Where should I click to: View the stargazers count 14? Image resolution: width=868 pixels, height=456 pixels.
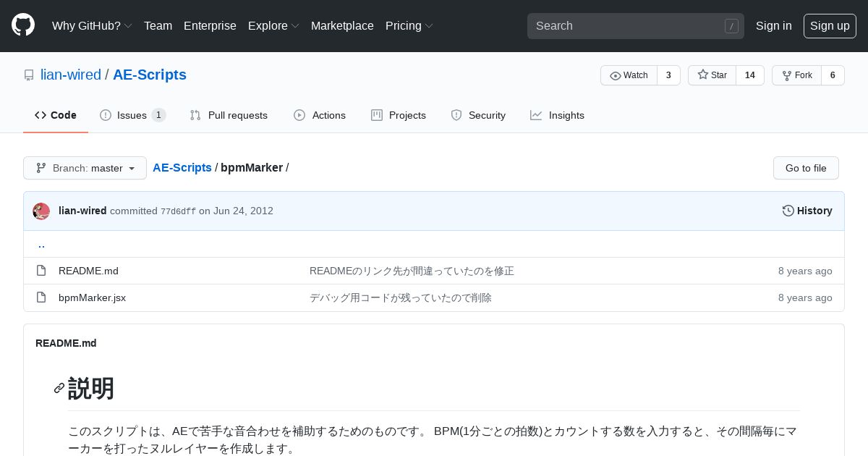pos(750,75)
